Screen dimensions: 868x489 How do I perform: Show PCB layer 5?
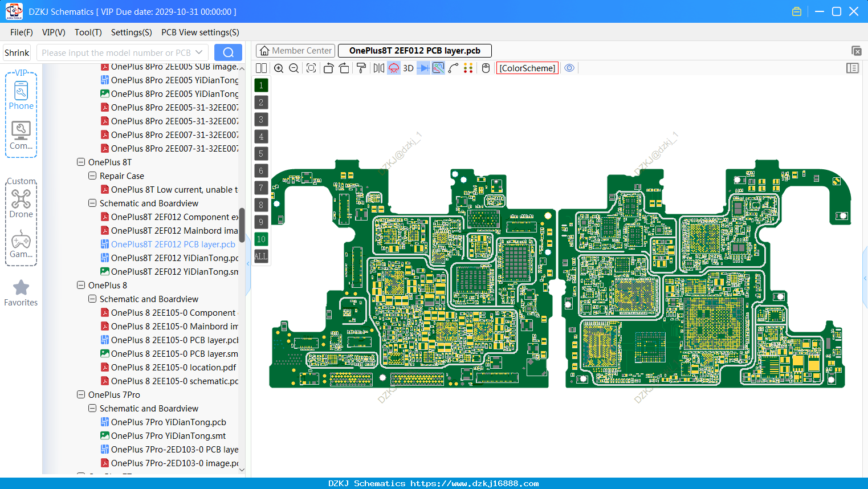[x=261, y=154]
